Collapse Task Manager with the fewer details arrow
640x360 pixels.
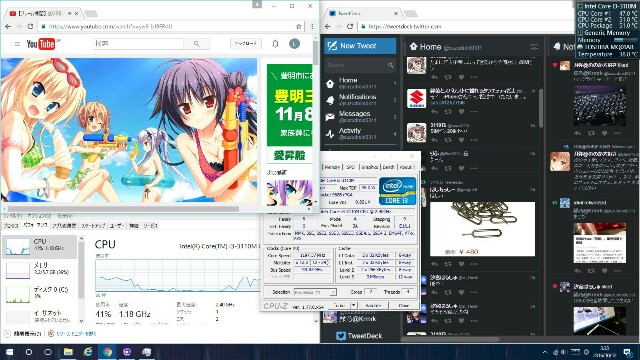coord(7,334)
